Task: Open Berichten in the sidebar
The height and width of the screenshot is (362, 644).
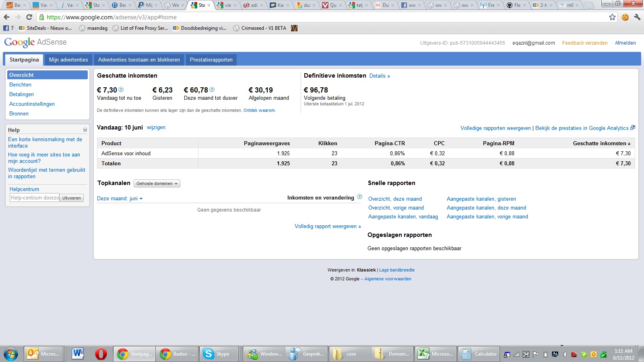Action: 20,84
